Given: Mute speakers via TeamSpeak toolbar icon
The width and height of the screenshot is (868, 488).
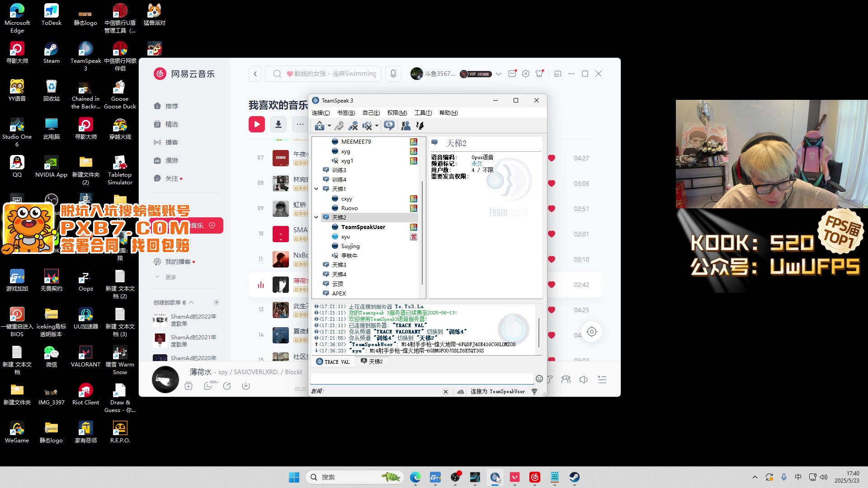Looking at the screenshot, I should tap(367, 126).
